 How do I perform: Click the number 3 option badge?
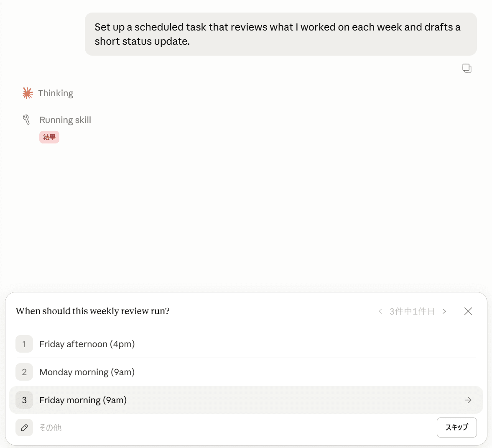click(x=24, y=400)
